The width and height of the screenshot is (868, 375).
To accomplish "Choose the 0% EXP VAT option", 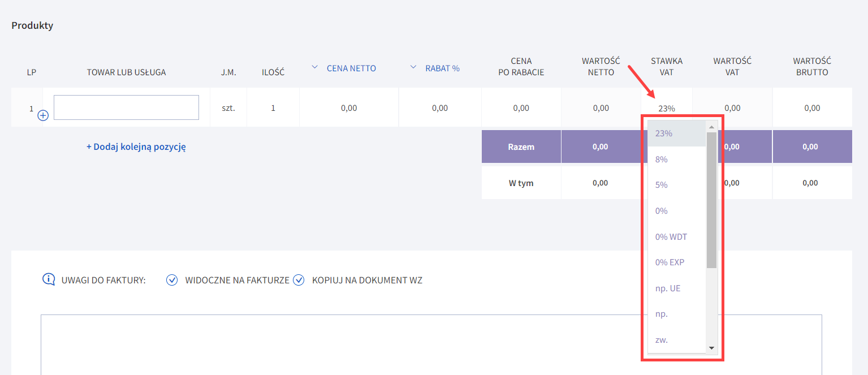I will (x=670, y=262).
